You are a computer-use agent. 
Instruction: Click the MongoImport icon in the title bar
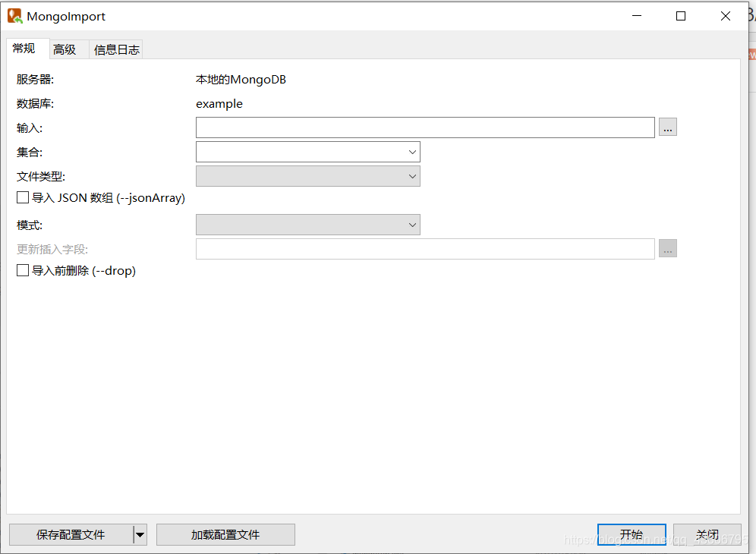14,15
